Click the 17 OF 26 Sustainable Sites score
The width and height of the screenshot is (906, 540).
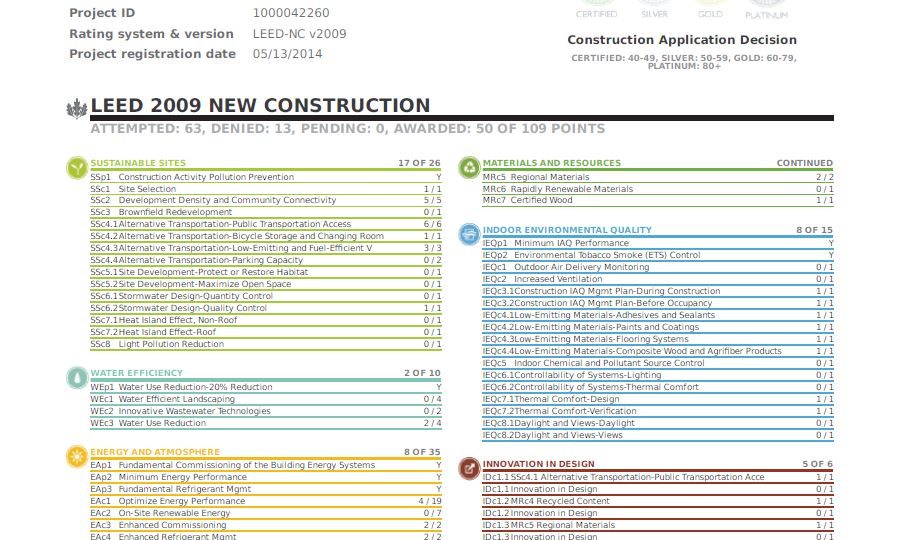419,163
